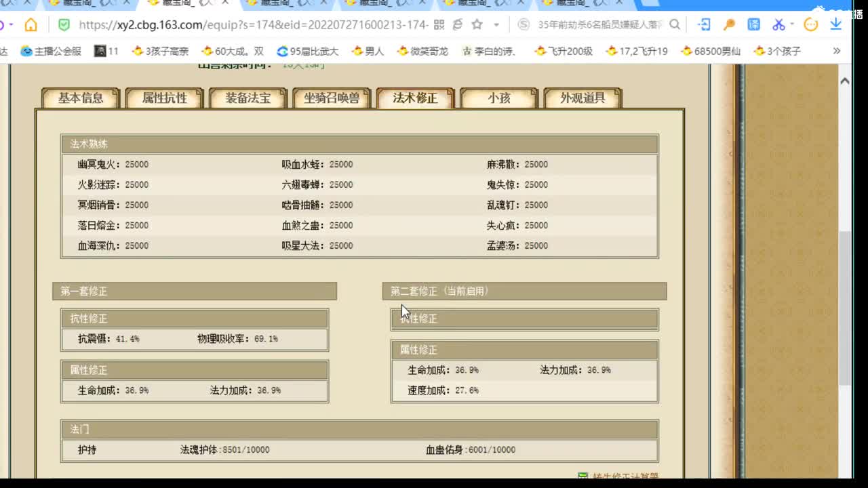Expand the dropdown arrow beside the star

(x=496, y=25)
